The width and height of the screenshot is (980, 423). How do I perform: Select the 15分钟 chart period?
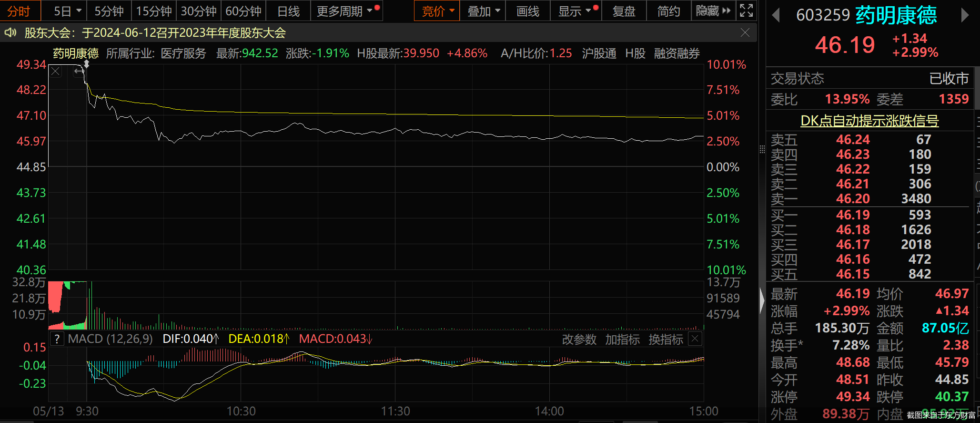[x=154, y=11]
